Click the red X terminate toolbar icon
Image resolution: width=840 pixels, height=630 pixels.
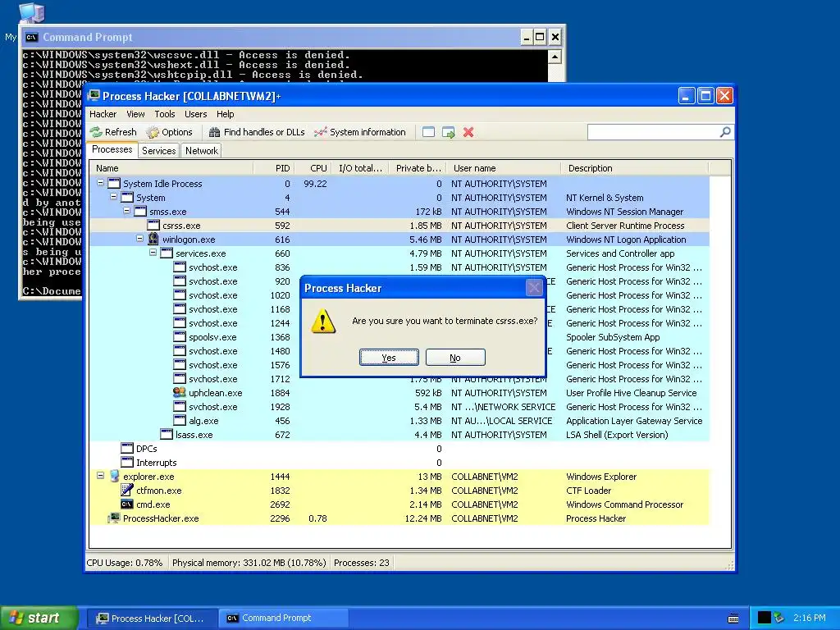468,132
